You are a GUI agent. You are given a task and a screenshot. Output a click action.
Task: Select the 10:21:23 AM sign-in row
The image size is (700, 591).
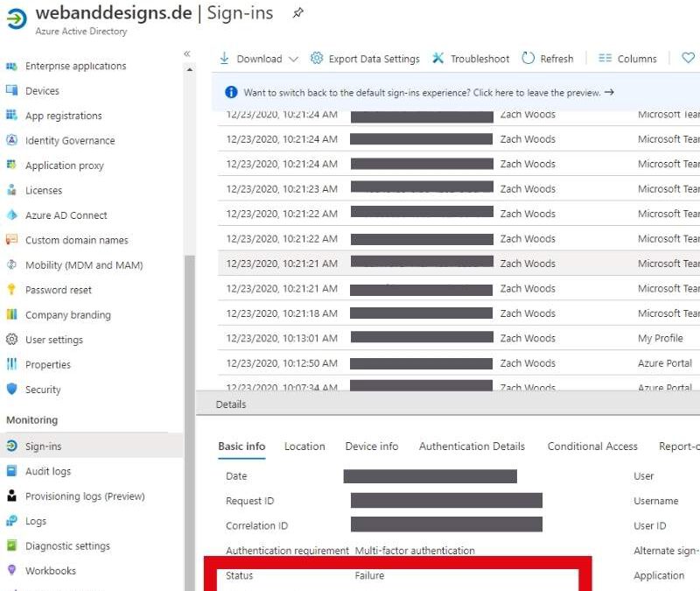click(458, 189)
